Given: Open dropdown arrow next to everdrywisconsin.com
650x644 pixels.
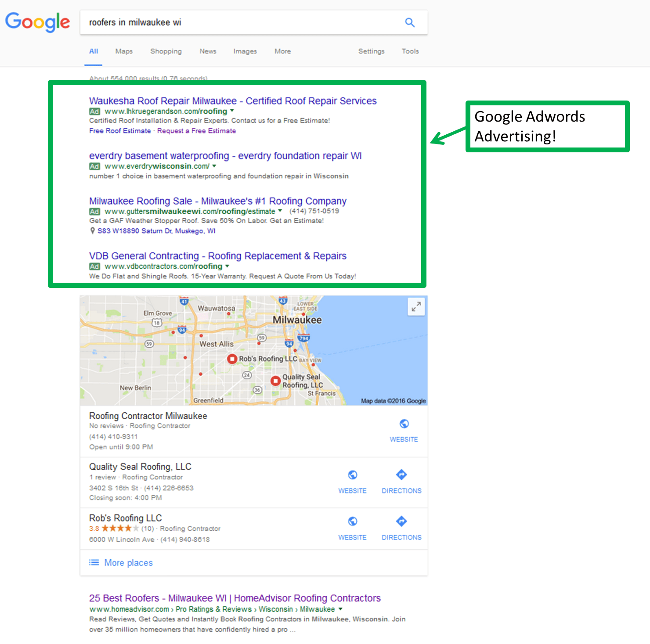Looking at the screenshot, I should [214, 166].
